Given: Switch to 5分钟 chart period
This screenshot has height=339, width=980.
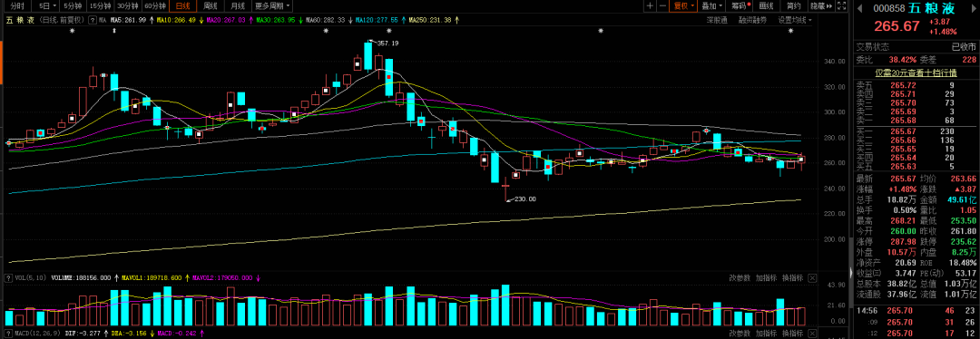Looking at the screenshot, I should point(73,6).
